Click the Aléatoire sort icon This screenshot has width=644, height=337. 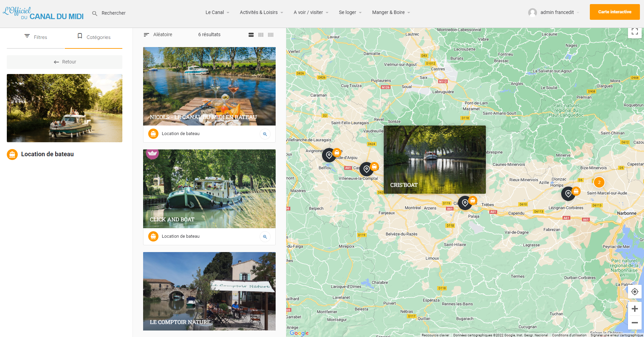click(x=147, y=35)
